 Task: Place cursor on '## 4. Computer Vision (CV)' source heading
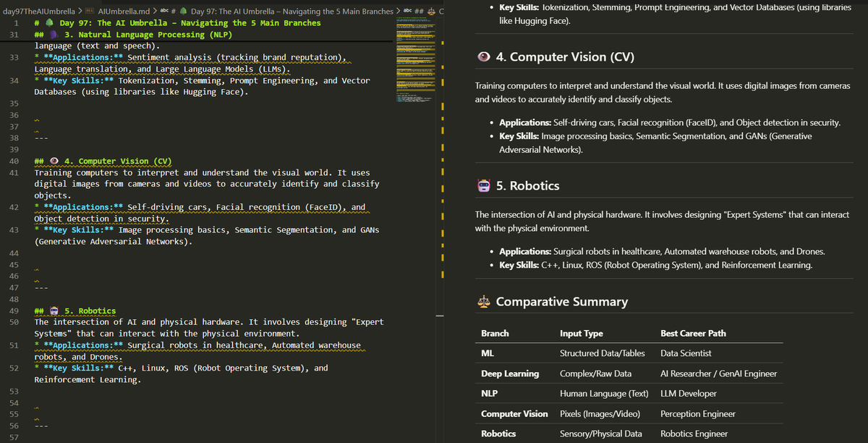(x=103, y=161)
